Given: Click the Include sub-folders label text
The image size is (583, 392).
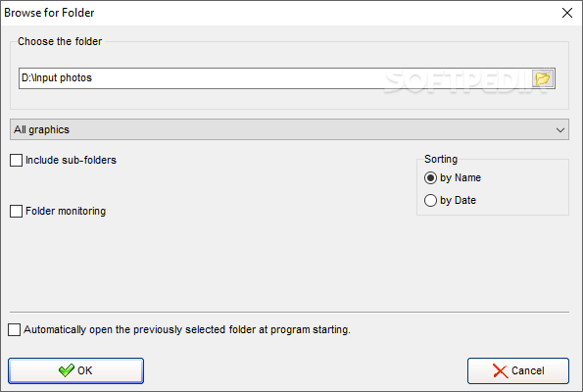Looking at the screenshot, I should pos(71,160).
